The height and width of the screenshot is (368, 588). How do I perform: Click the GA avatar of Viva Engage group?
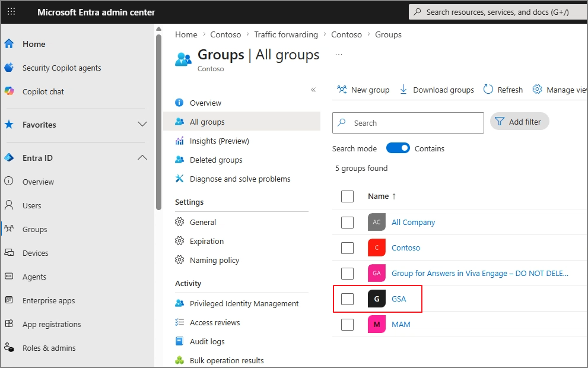coord(377,273)
